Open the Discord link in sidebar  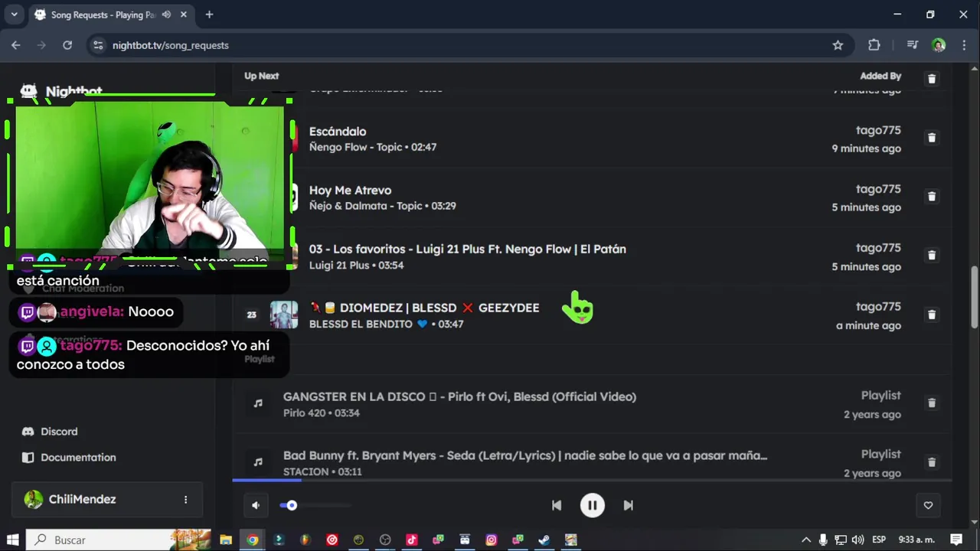coord(50,432)
